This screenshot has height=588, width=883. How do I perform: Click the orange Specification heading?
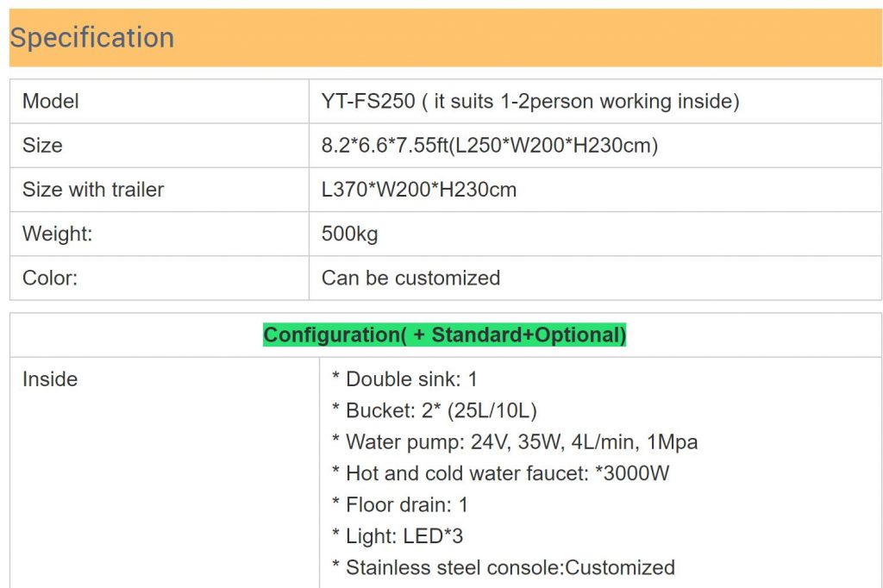coord(92,38)
